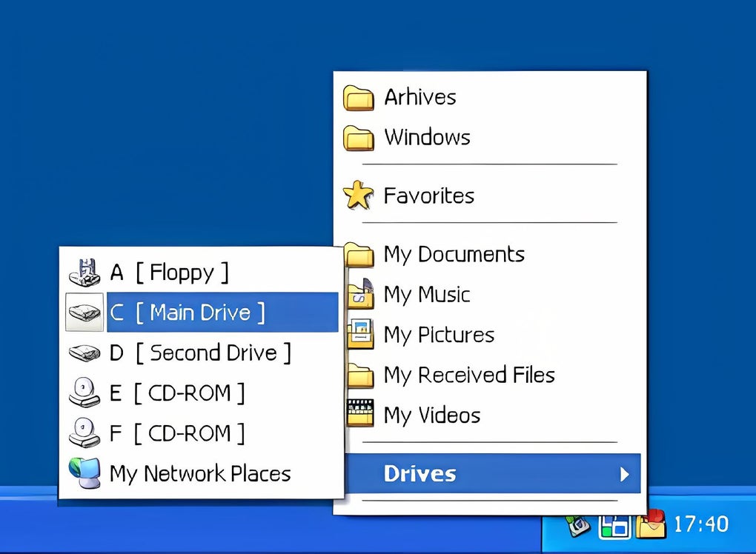Click the 17:40 clock in the taskbar
This screenshot has width=756, height=554.
[x=701, y=524]
